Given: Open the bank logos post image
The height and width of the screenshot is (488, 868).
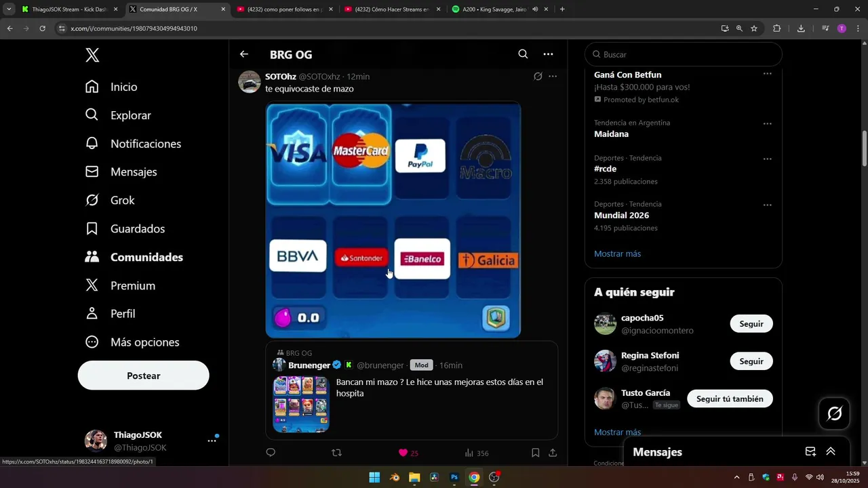Looking at the screenshot, I should (x=393, y=220).
